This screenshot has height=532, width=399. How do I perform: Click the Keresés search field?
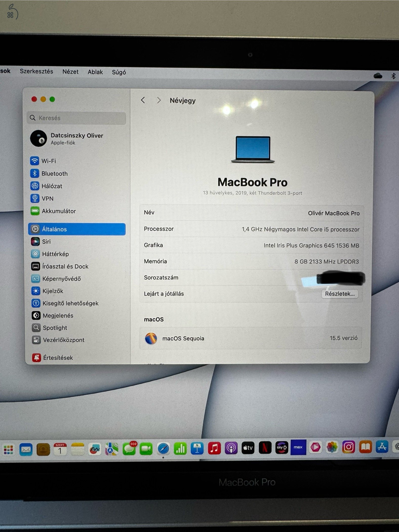[76, 118]
